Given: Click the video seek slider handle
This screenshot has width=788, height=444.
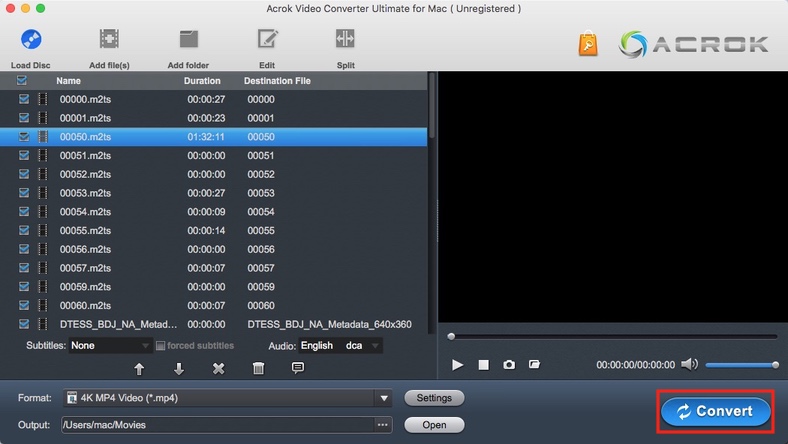Looking at the screenshot, I should point(451,336).
